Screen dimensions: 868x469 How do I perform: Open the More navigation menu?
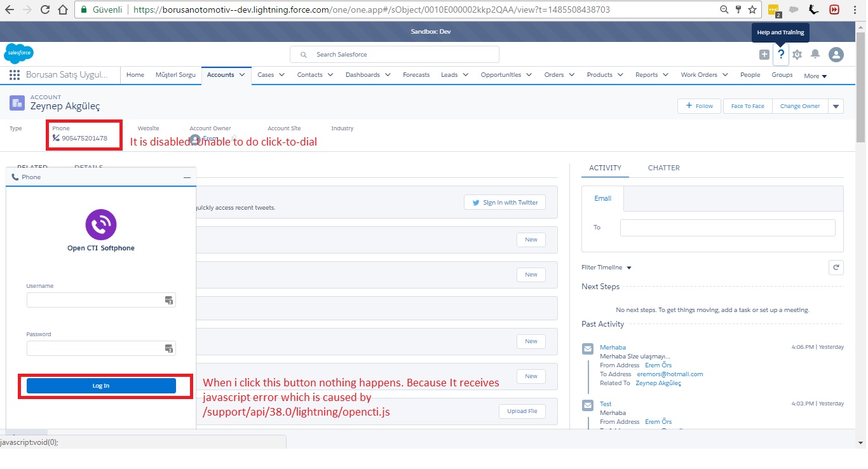pyautogui.click(x=815, y=75)
